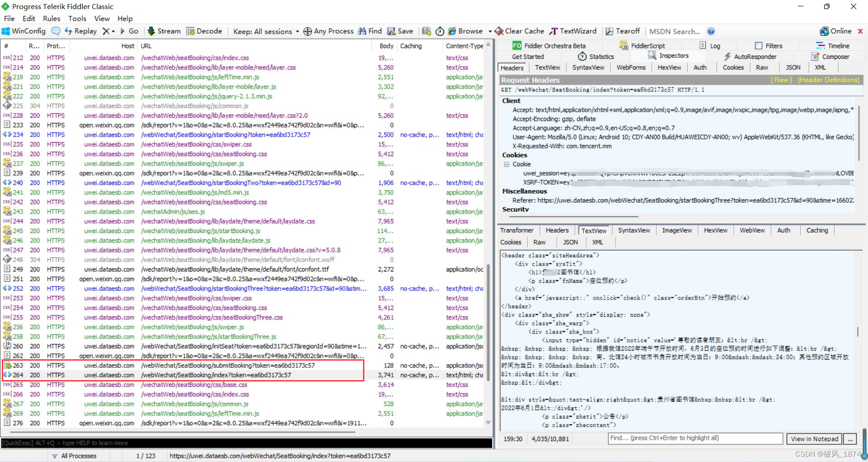Switch to the Fiddler Orchestra Beta tab
Screen dimensions: 868x462
click(549, 46)
